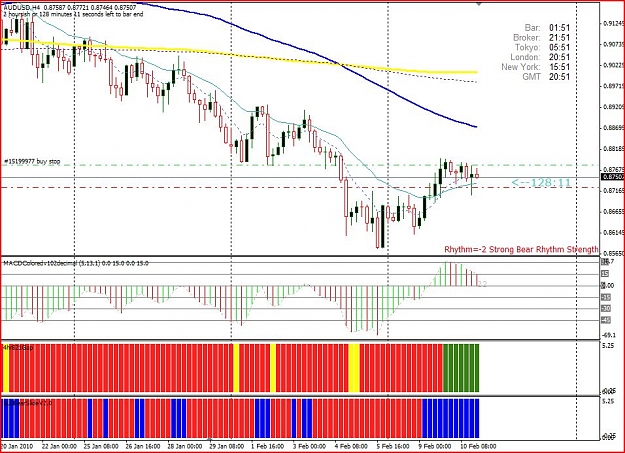This screenshot has width=625, height=453.
Task: Click the '-69.1' MACD scale minimum value
Action: pos(608,335)
